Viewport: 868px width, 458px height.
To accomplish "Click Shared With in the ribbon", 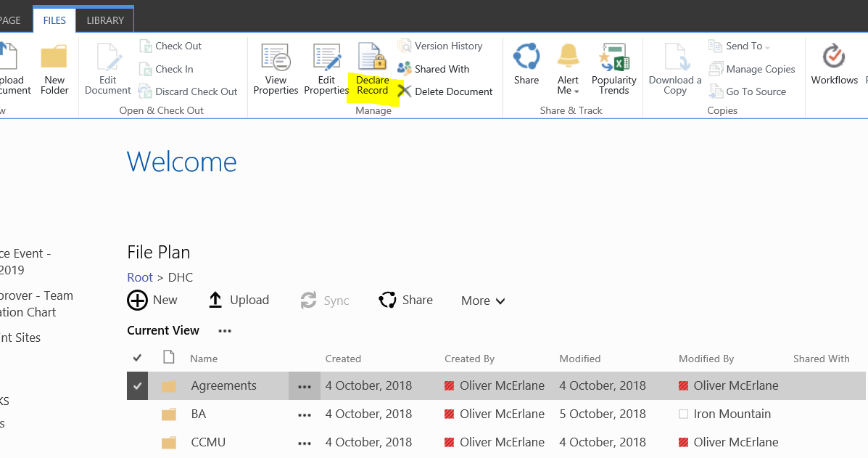I will pos(434,69).
